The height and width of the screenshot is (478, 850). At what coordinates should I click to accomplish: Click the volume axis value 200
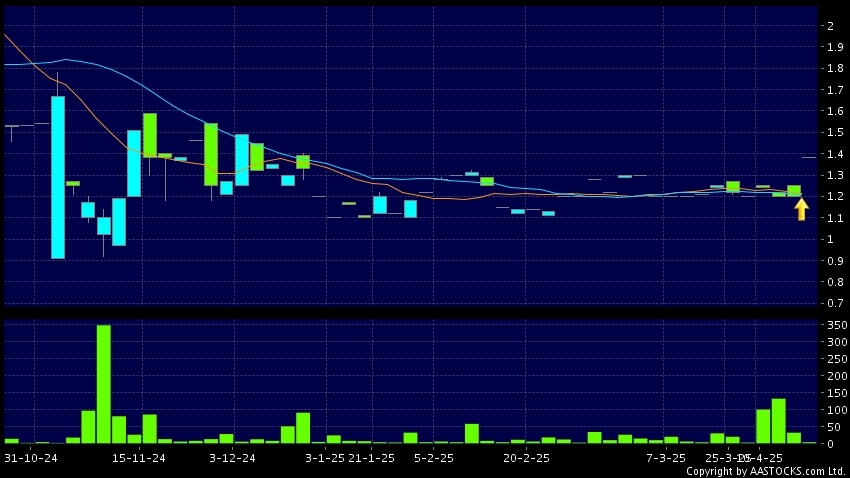coord(837,376)
